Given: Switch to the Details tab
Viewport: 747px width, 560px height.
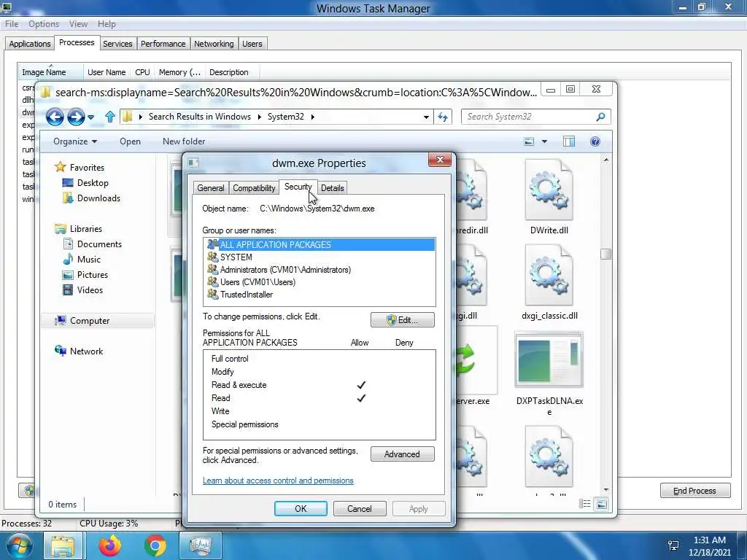Looking at the screenshot, I should tap(332, 188).
